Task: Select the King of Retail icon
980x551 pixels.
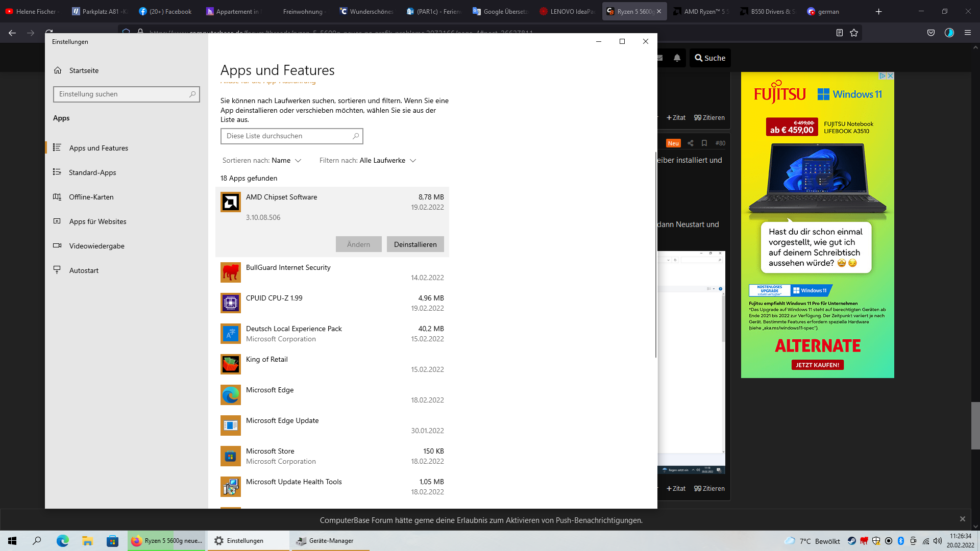Action: click(x=230, y=364)
